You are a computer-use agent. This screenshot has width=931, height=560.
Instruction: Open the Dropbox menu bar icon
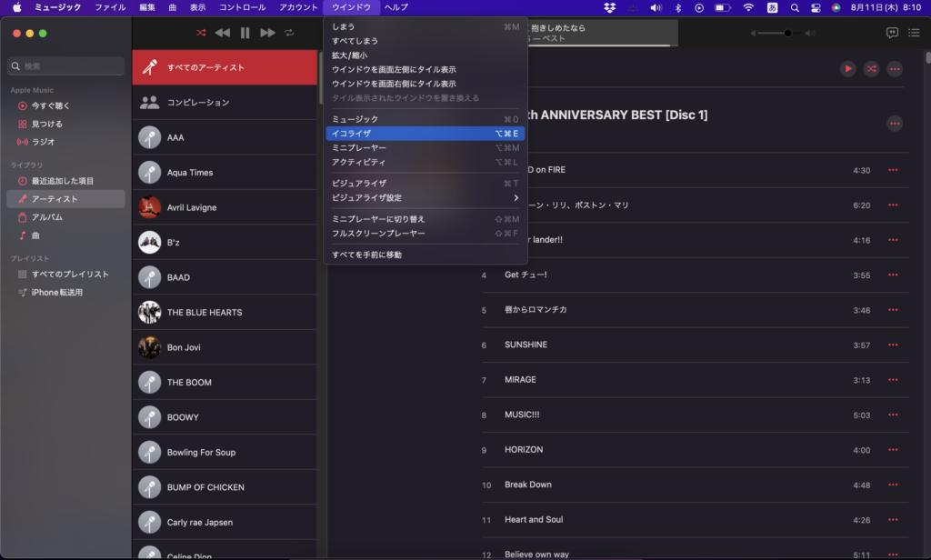pos(609,7)
